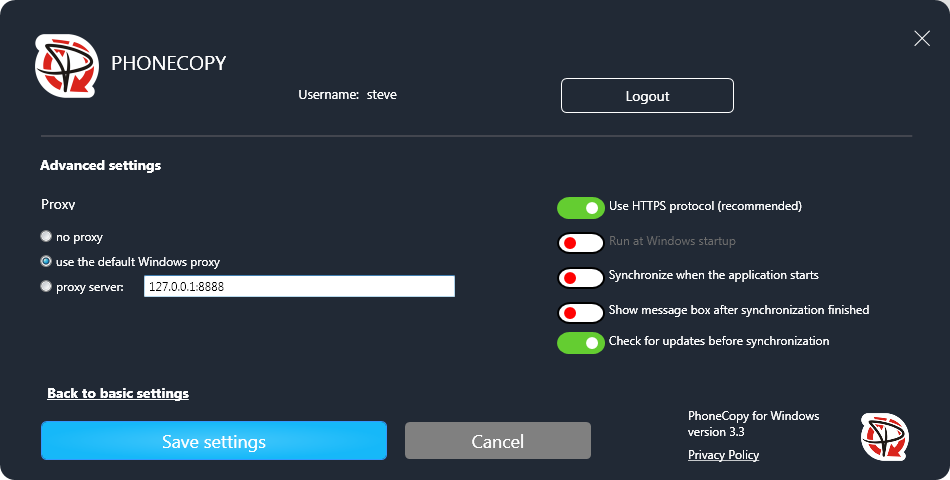Click the PhoneCopy logo in the header

[x=67, y=66]
